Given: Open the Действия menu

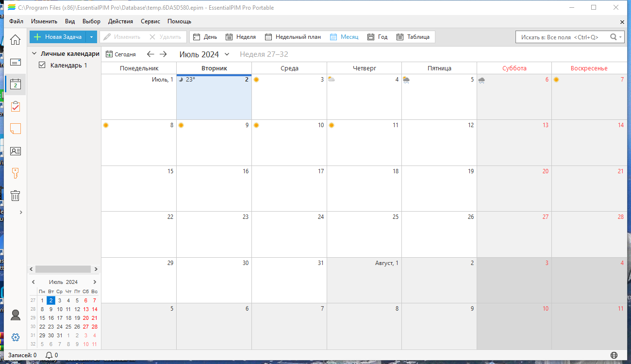Looking at the screenshot, I should click(x=120, y=21).
